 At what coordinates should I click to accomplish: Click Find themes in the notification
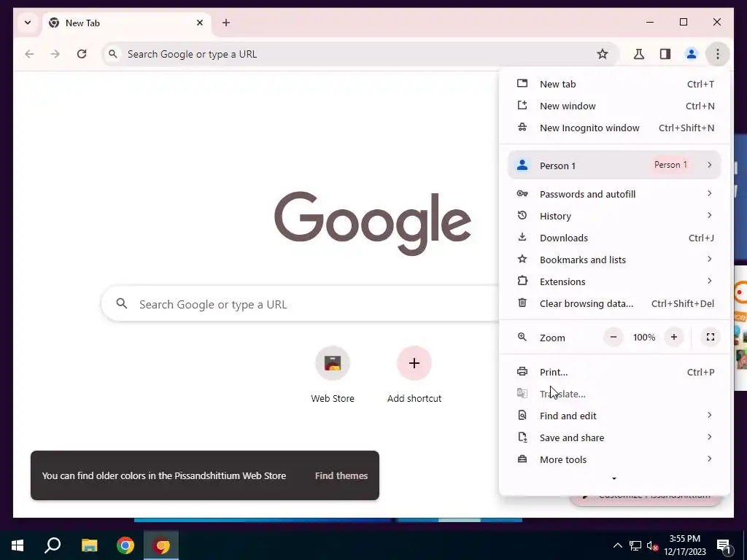[341, 475]
